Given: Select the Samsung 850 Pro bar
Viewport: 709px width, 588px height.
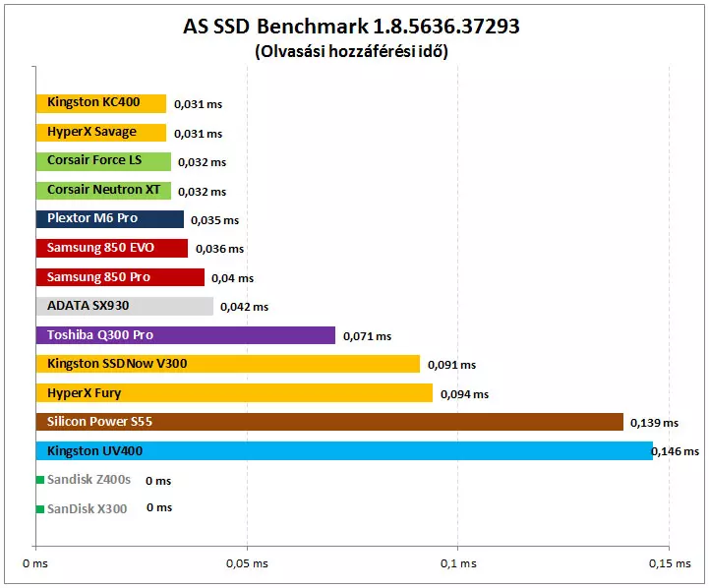Looking at the screenshot, I should click(x=120, y=277).
